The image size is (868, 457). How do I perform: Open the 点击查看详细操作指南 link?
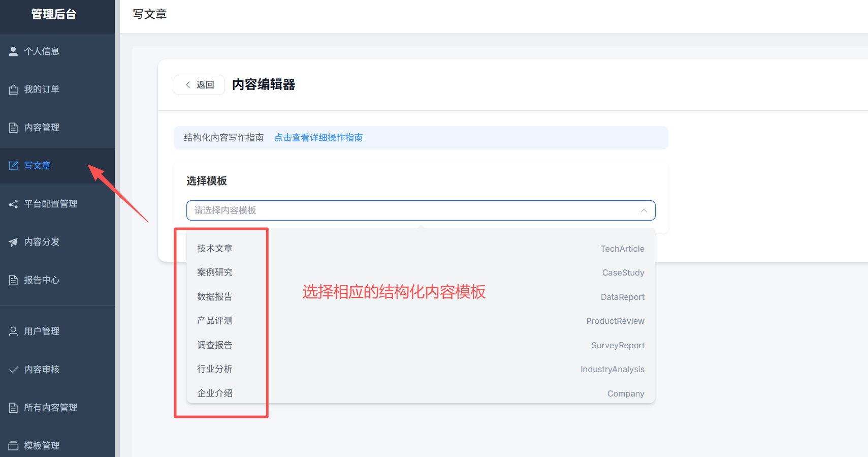318,138
